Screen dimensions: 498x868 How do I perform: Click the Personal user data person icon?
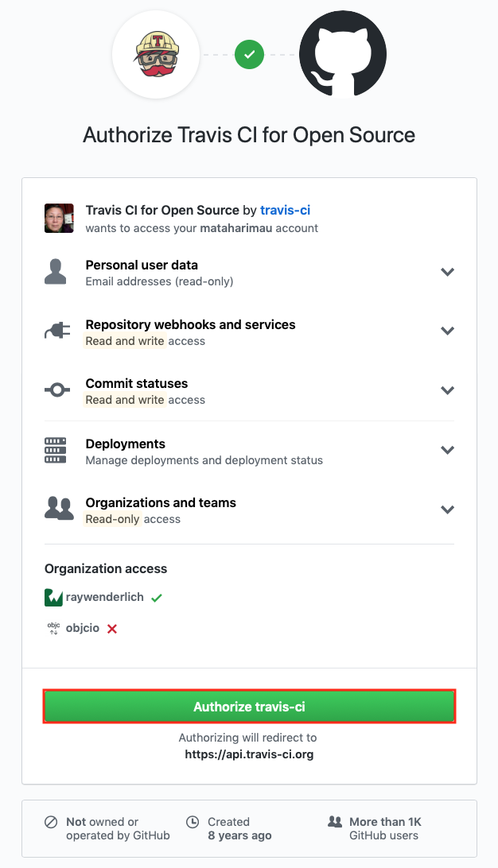(x=55, y=272)
